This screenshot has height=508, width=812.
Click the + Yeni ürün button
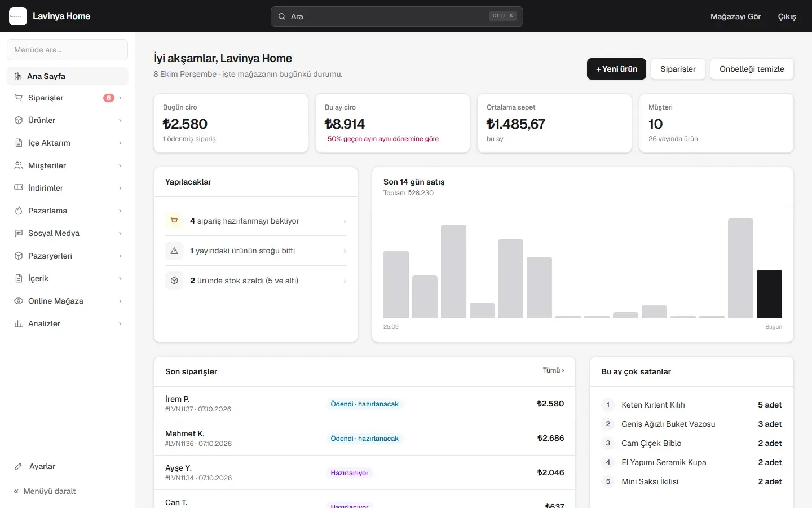(x=616, y=69)
